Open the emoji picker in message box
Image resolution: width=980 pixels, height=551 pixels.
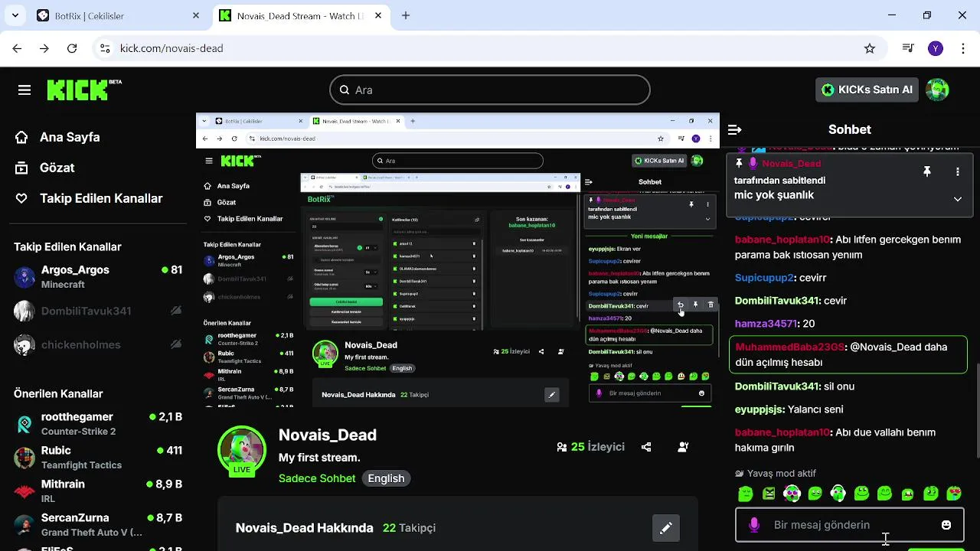point(946,525)
